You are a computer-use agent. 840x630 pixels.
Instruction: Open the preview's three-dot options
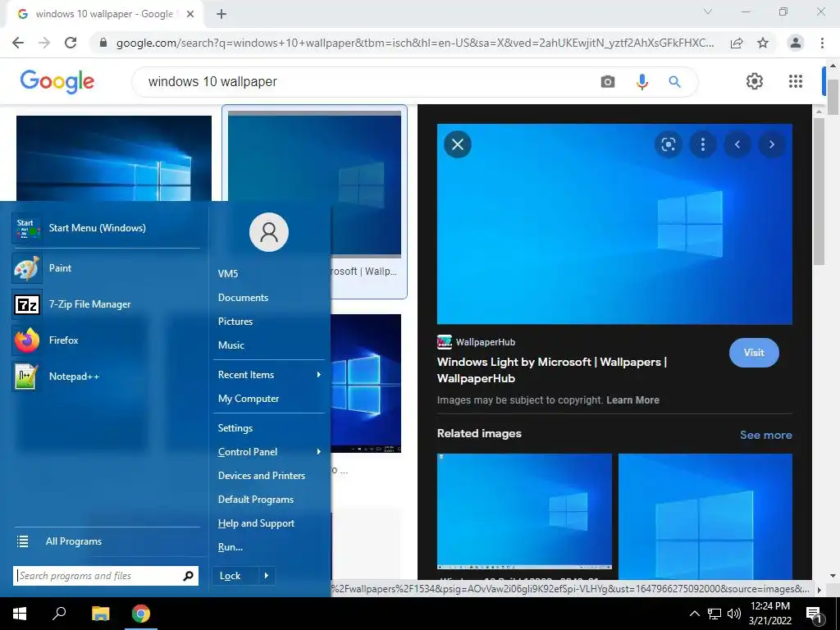click(x=703, y=144)
